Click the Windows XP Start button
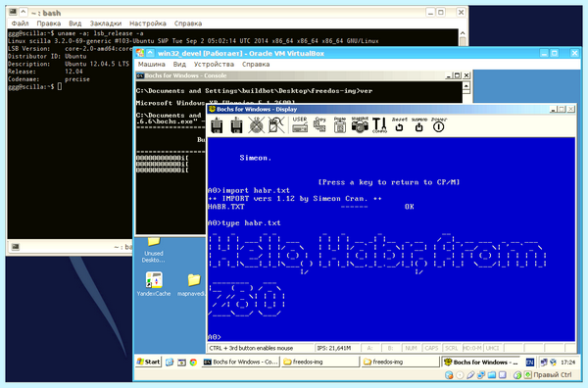The width and height of the screenshot is (588, 388). (149, 362)
